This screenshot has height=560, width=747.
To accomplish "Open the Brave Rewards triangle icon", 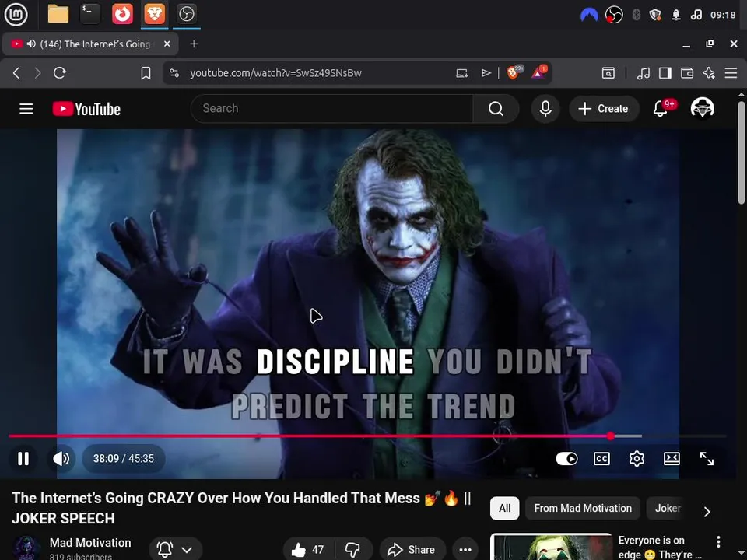I will [538, 72].
